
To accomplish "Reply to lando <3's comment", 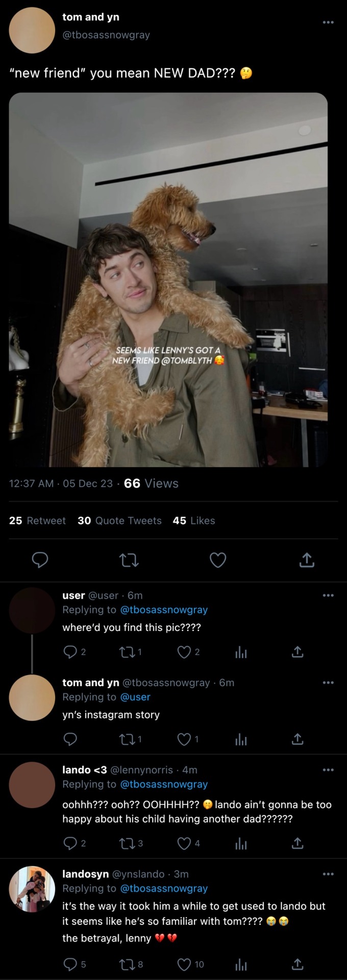I will point(70,844).
